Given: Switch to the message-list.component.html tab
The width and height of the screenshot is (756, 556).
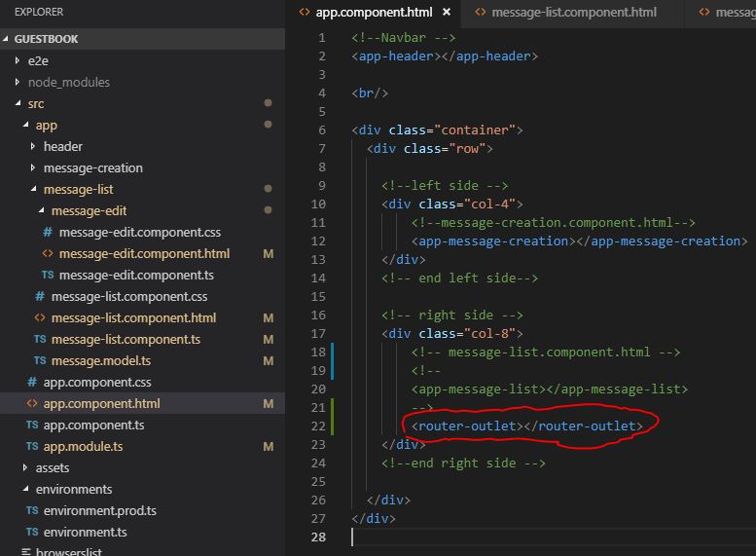Looking at the screenshot, I should 573,13.
